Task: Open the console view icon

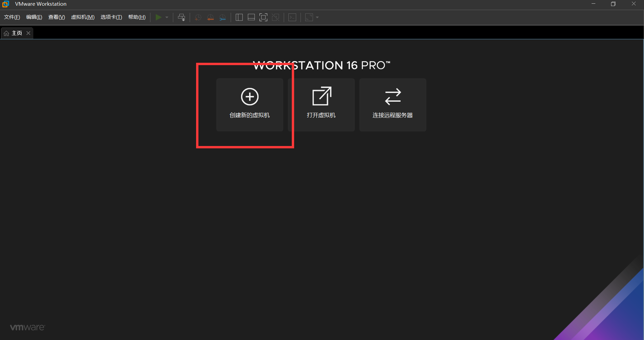Action: pos(292,17)
